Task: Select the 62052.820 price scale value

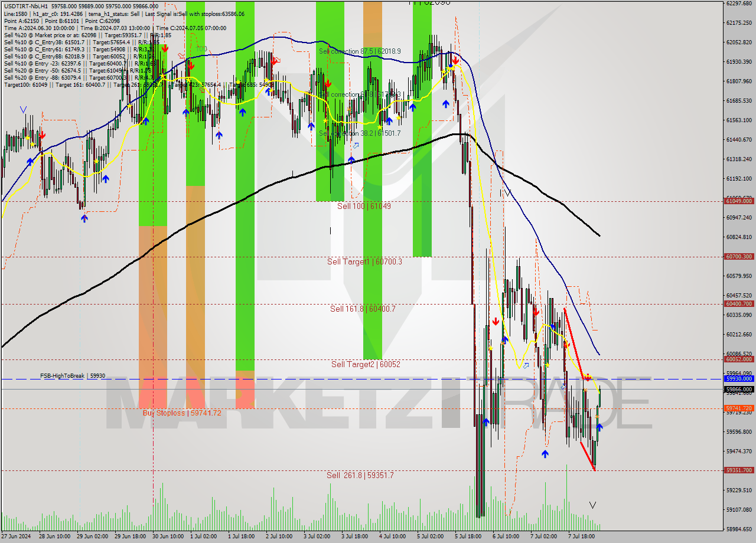Action: pos(738,42)
